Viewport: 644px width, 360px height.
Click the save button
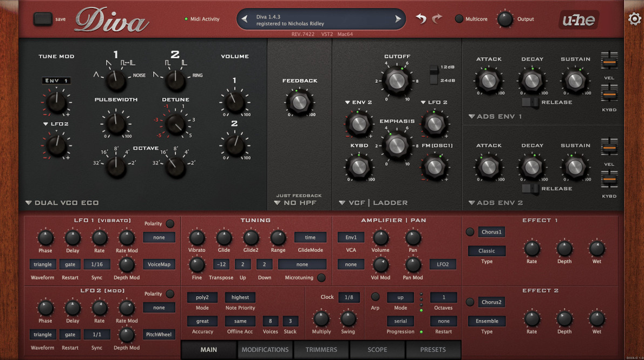(x=43, y=19)
